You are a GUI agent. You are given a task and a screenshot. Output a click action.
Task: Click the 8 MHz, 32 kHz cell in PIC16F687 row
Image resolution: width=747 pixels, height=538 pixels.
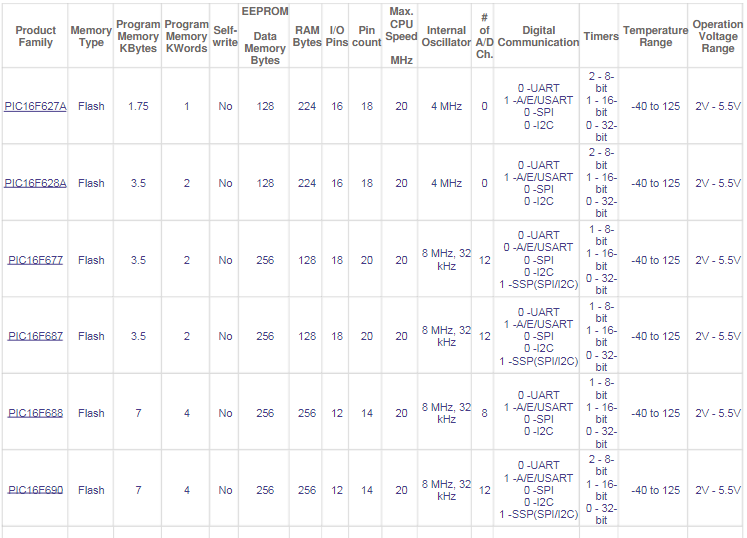pos(446,336)
